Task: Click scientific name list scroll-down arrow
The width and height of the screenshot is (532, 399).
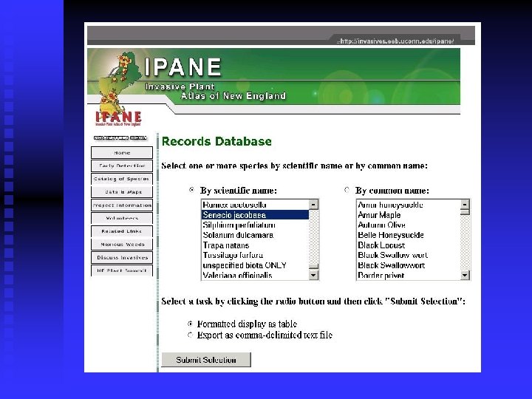Action: 313,275
